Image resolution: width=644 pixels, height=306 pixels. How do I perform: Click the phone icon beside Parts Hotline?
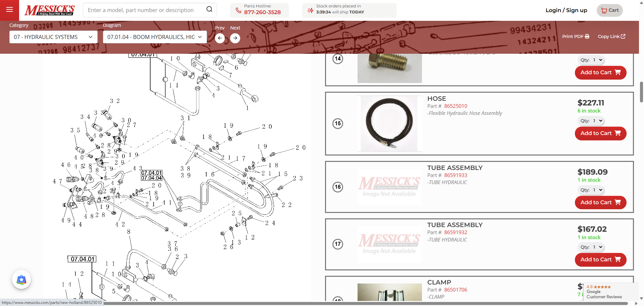(238, 10)
